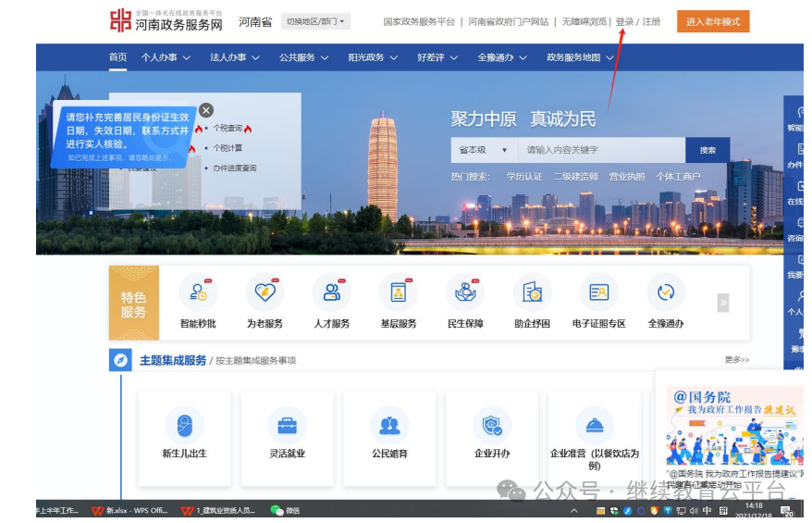This screenshot has height=523, width=812.
Task: Click hot search term 二级建造师
Action: [x=576, y=177]
